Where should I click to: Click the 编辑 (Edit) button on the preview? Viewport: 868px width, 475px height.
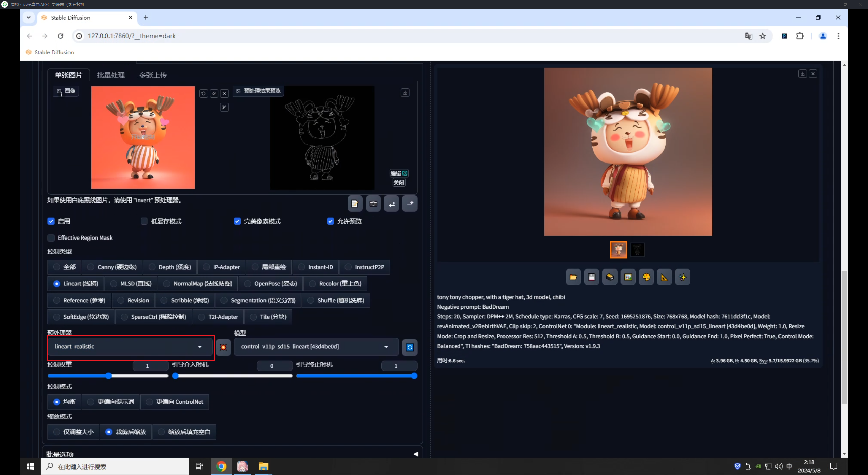399,173
